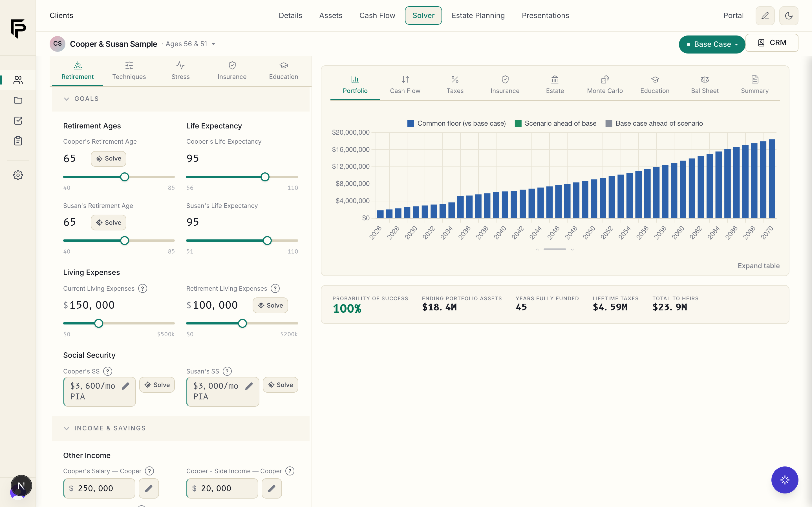The width and height of the screenshot is (812, 507).
Task: Open the folder icon in sidebar
Action: (18, 100)
